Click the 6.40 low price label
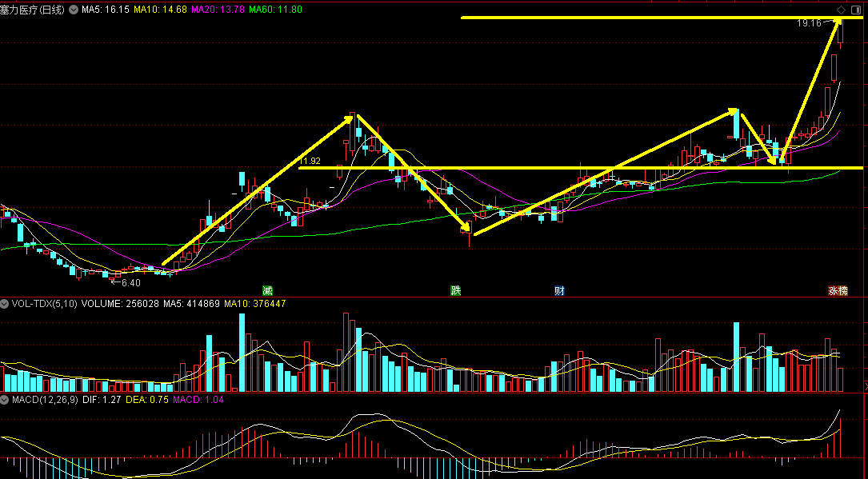This screenshot has width=868, height=479. [x=130, y=282]
